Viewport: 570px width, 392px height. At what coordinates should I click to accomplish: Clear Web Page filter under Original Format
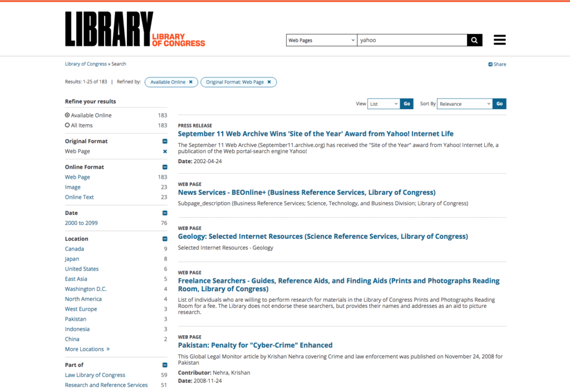(x=165, y=151)
